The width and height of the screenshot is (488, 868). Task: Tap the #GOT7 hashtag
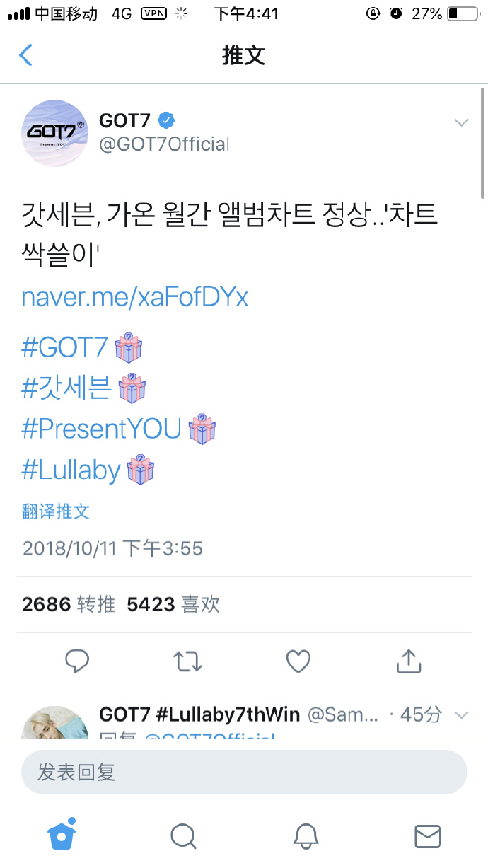tap(65, 347)
